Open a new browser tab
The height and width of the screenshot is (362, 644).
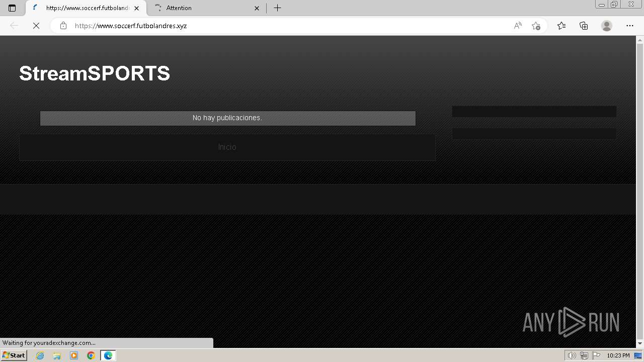(x=277, y=8)
